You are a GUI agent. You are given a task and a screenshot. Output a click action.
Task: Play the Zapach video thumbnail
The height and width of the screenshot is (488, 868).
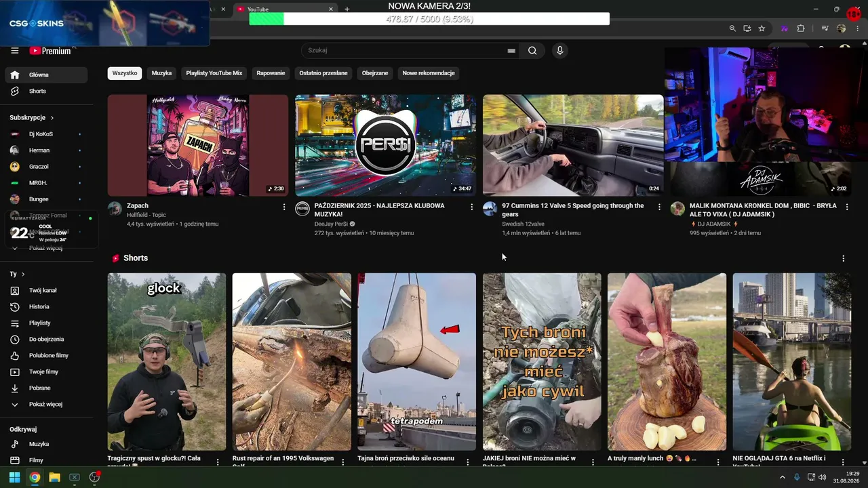(198, 145)
